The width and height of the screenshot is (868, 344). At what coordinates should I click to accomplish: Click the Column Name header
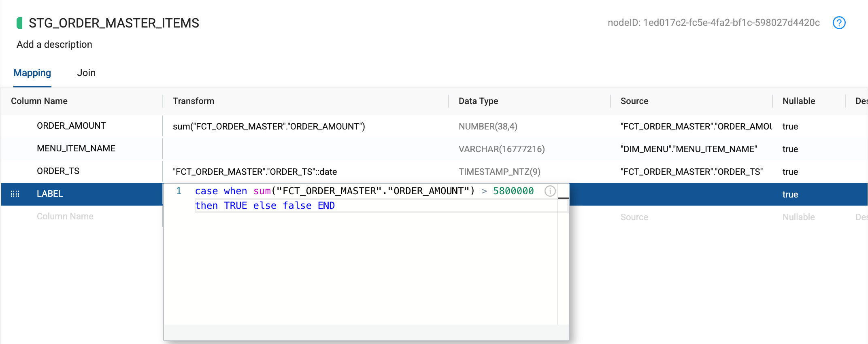(x=39, y=101)
